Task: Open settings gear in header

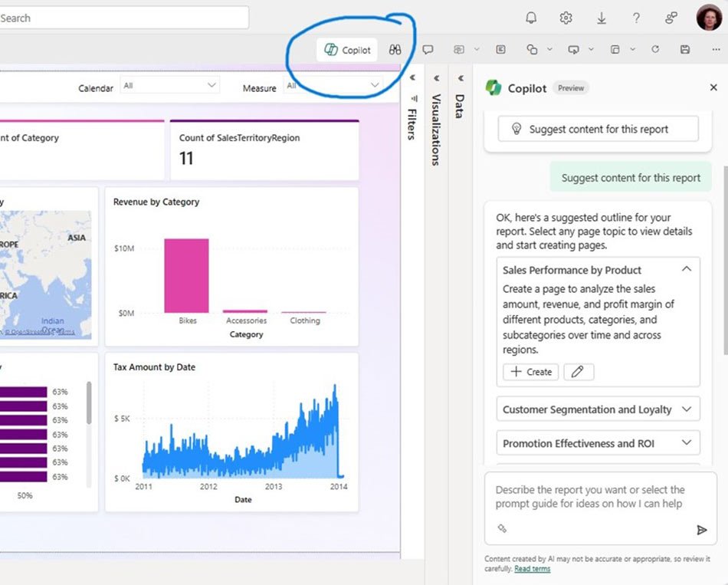Action: click(x=566, y=18)
